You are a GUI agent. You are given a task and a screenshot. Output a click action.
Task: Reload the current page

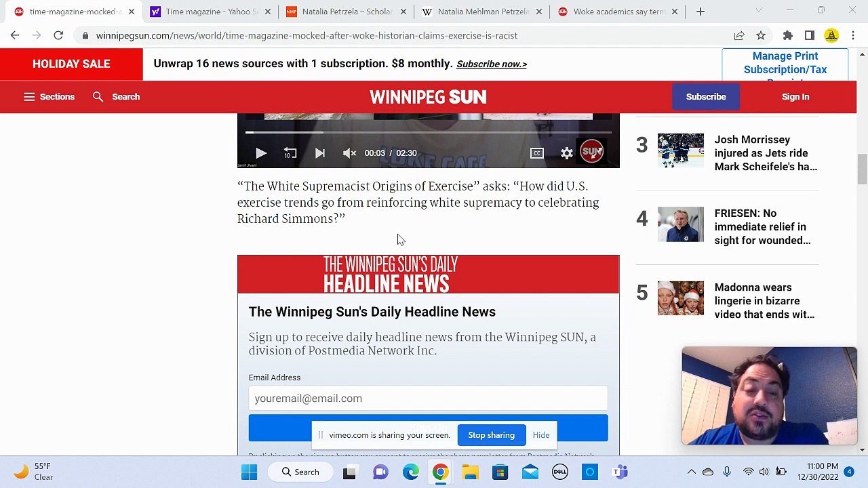pos(58,35)
